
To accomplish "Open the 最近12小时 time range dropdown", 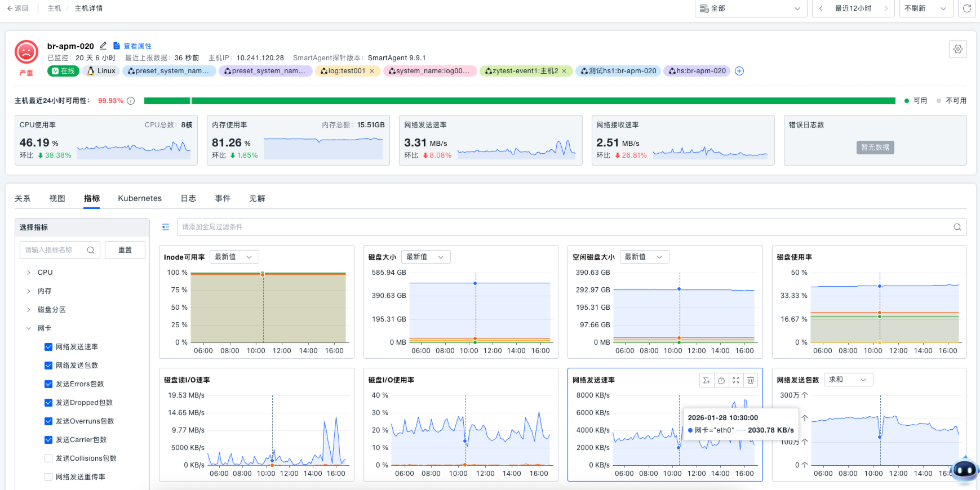I will click(853, 8).
